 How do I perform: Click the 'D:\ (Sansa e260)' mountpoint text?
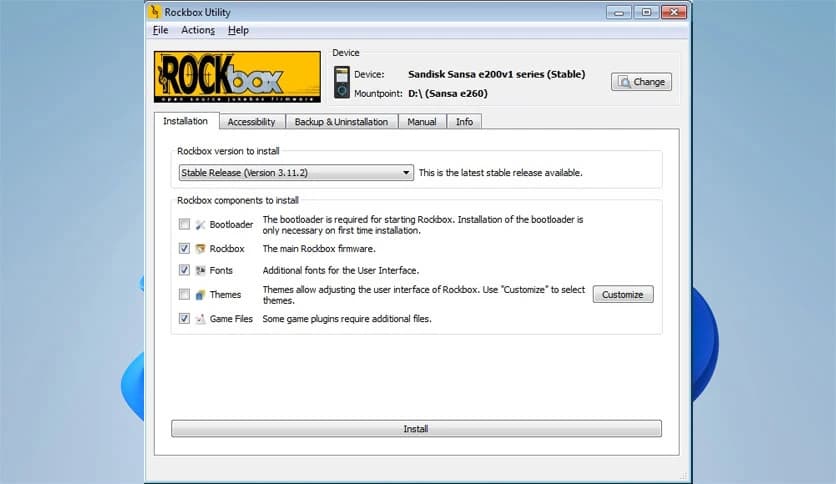[448, 93]
